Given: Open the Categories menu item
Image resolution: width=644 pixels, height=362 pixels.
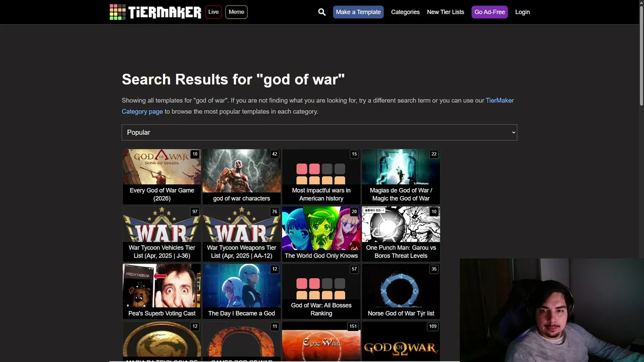Looking at the screenshot, I should [x=406, y=12].
